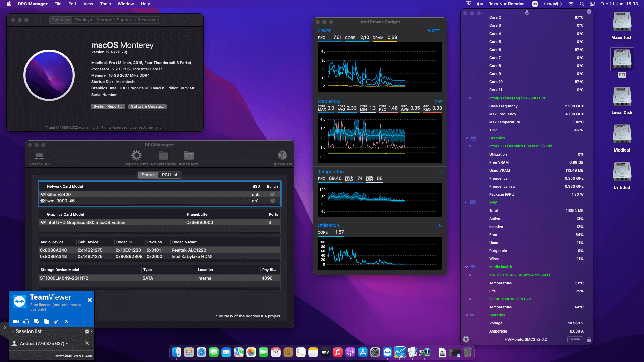This screenshot has width=644, height=362.
Task: Click the TeamViewer headset audio icon
Action: point(26,322)
